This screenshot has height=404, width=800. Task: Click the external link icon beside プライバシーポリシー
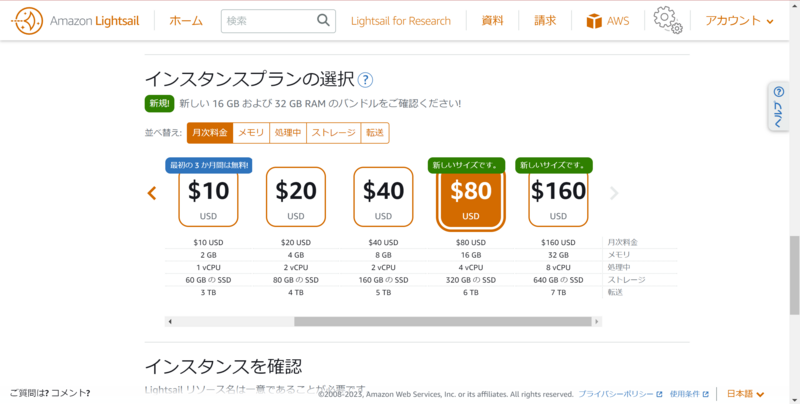pos(659,394)
